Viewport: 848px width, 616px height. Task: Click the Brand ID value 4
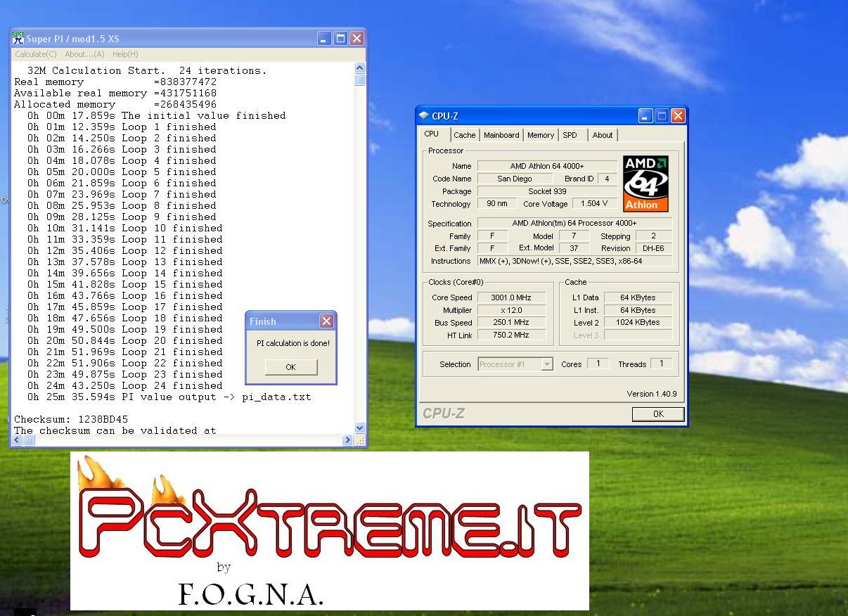tap(607, 179)
